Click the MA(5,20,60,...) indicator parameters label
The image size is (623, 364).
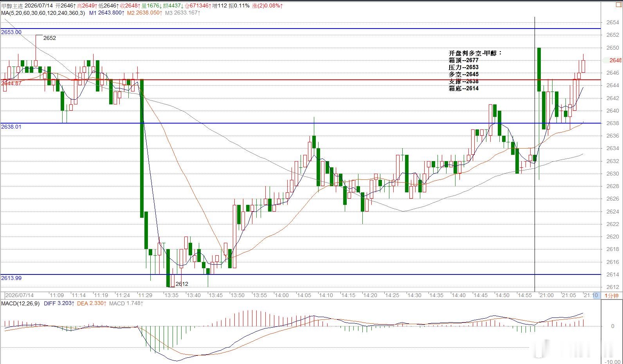click(43, 13)
